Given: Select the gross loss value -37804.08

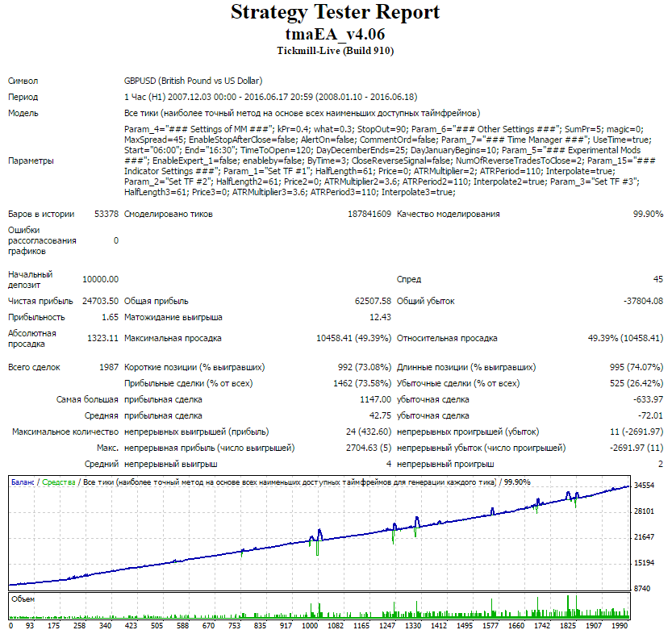Looking at the screenshot, I should 643,301.
